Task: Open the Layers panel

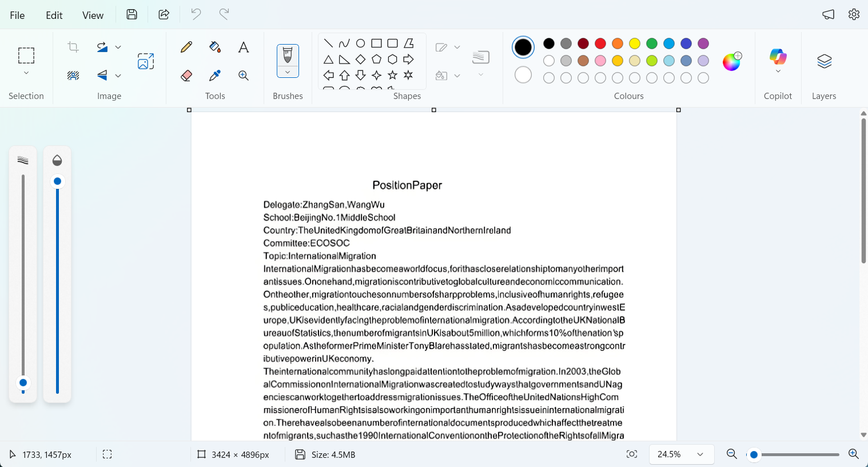Action: (x=824, y=61)
